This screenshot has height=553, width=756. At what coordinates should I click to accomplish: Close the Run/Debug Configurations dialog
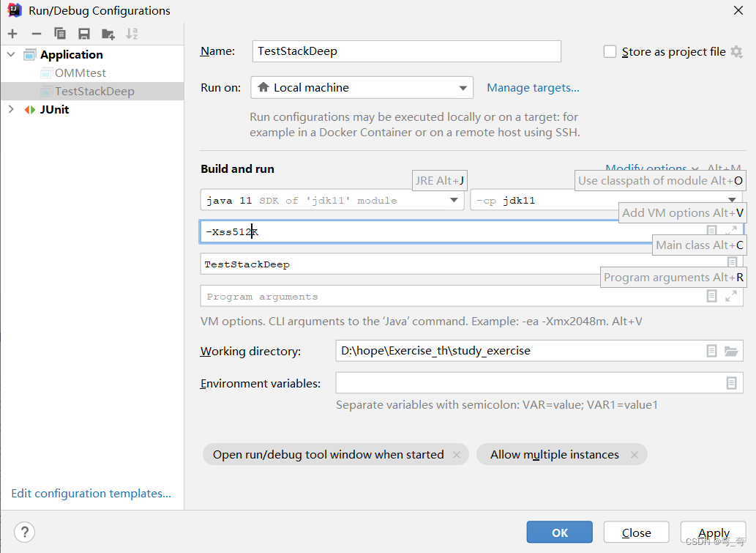[x=738, y=10]
